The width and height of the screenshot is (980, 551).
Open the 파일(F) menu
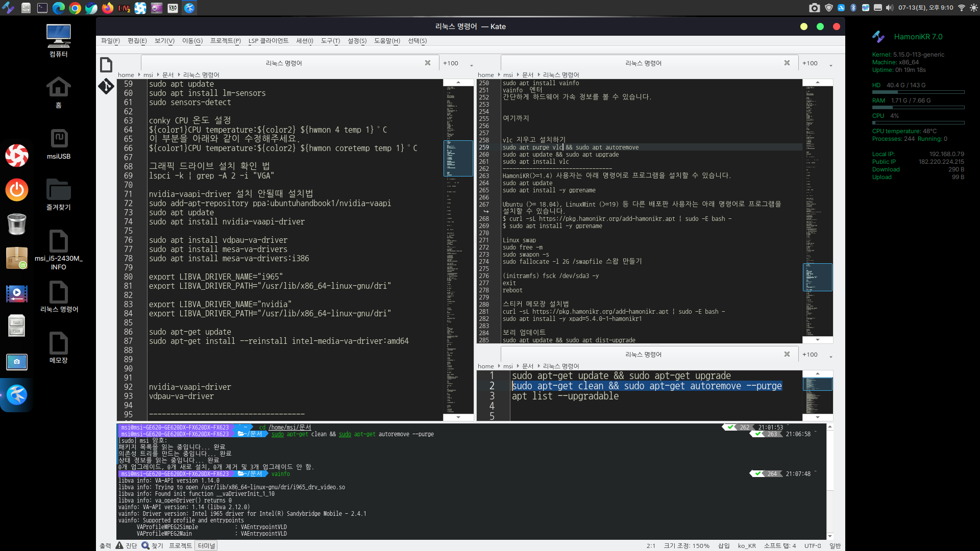point(110,41)
